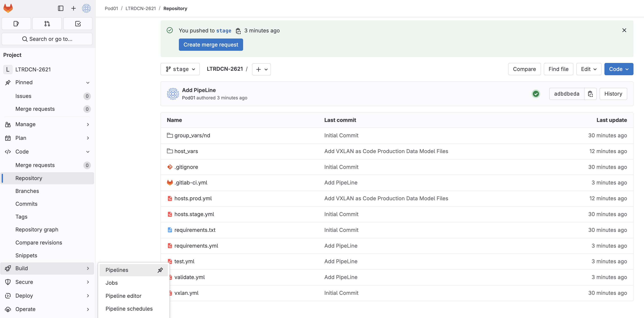Toggle the sidebar collapse icon

point(60,8)
